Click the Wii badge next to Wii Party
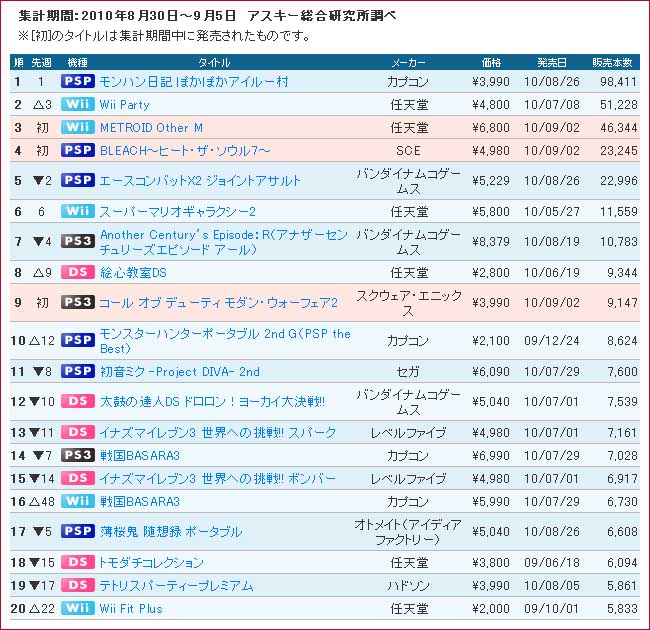Viewport: 650px width, 630px height. [78, 104]
